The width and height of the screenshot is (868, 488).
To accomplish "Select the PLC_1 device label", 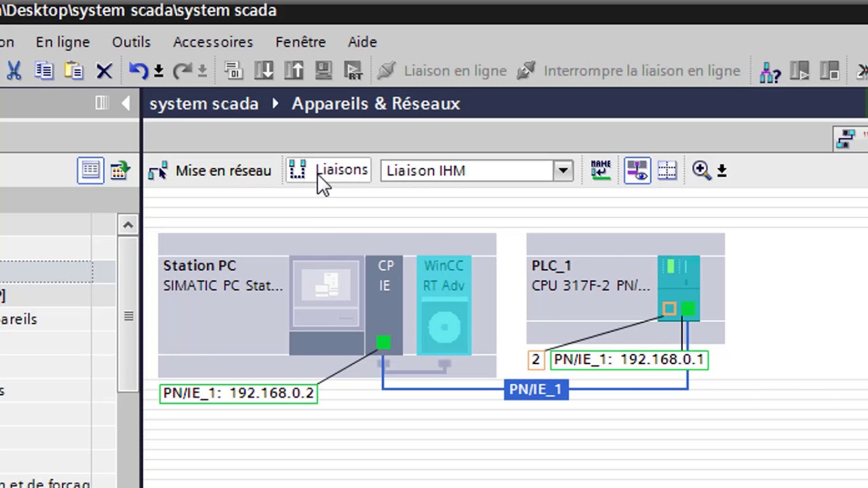I will 551,266.
